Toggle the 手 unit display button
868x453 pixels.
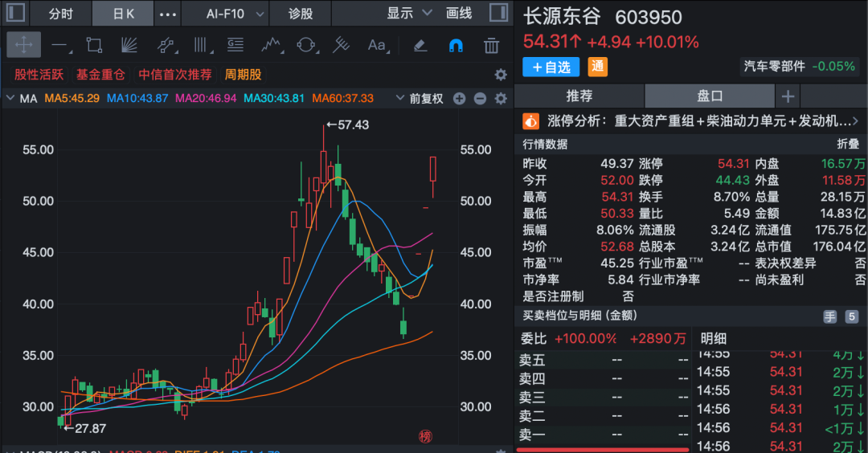pos(829,316)
